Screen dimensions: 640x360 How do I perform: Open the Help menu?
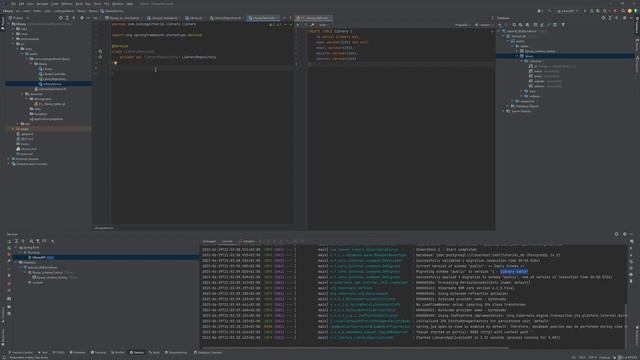tap(129, 4)
